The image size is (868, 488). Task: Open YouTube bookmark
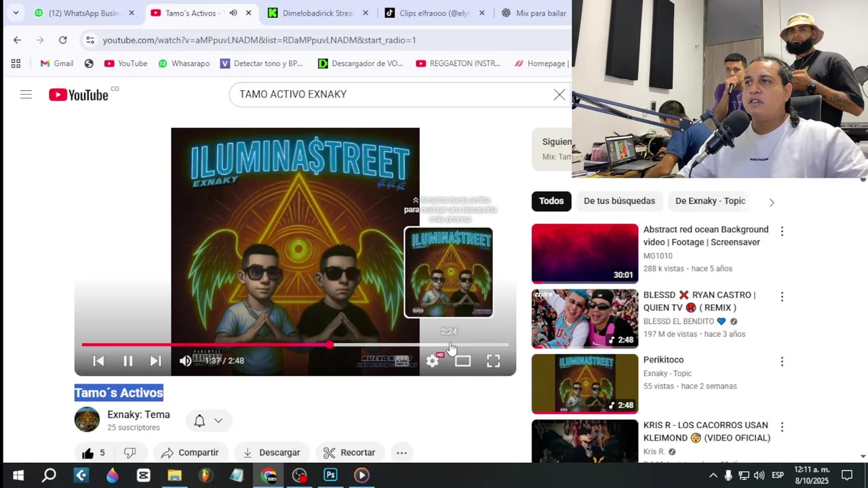[125, 64]
